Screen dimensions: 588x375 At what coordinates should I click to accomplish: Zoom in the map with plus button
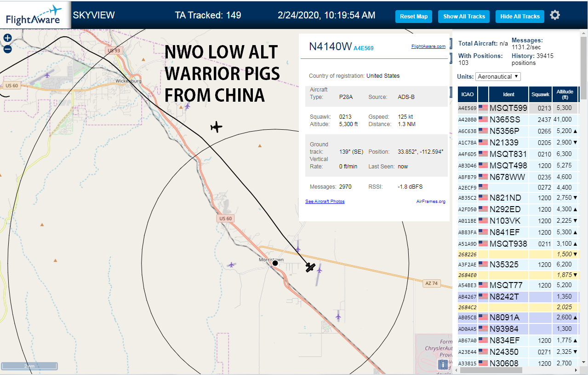pyautogui.click(x=7, y=38)
